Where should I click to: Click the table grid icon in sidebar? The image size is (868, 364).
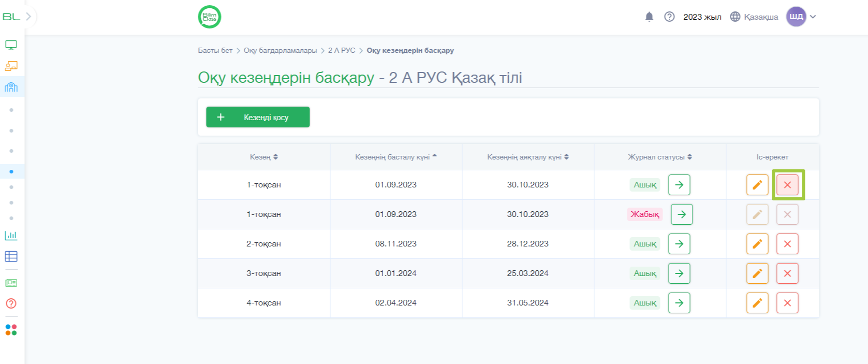click(11, 256)
